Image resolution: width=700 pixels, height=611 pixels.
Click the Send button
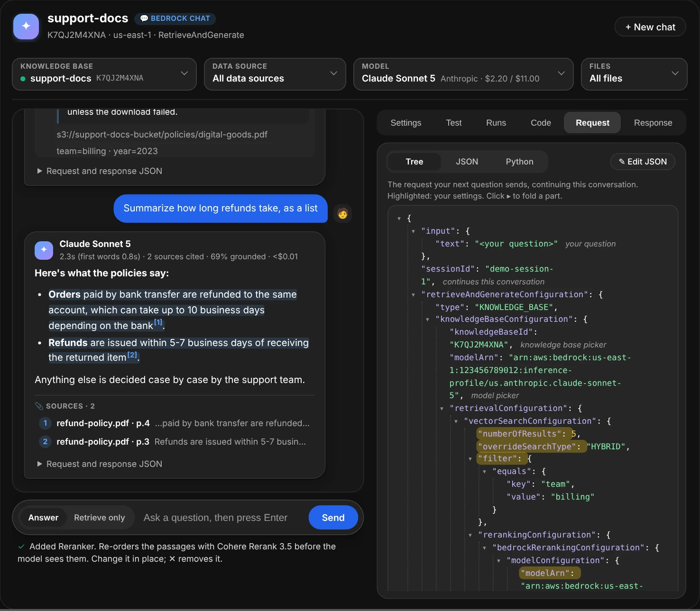(x=333, y=518)
